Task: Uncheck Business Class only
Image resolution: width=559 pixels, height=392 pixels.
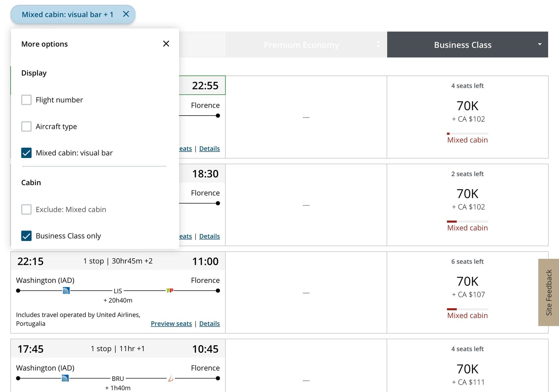Action: pos(26,236)
